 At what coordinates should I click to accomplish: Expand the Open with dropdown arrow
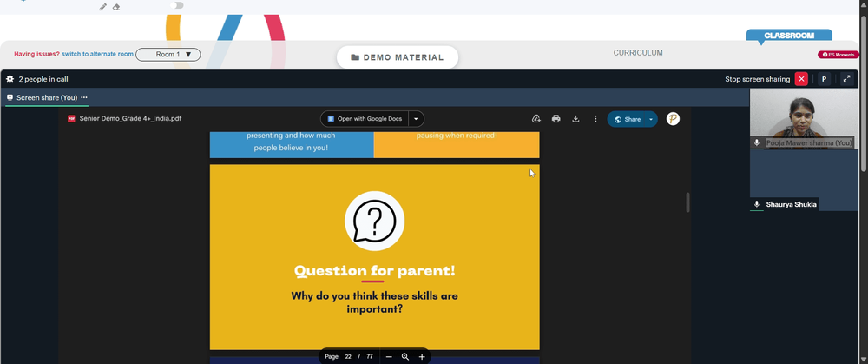tap(417, 119)
